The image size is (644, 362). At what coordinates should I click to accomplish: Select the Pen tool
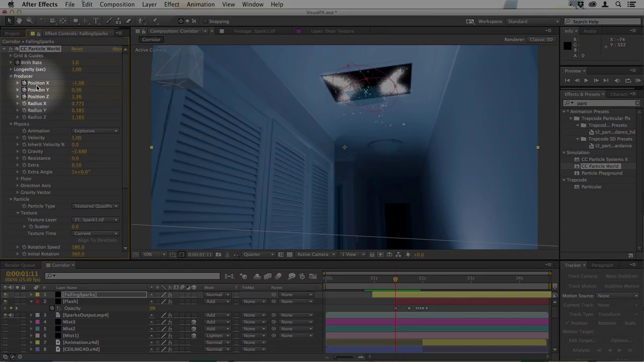coord(86,21)
